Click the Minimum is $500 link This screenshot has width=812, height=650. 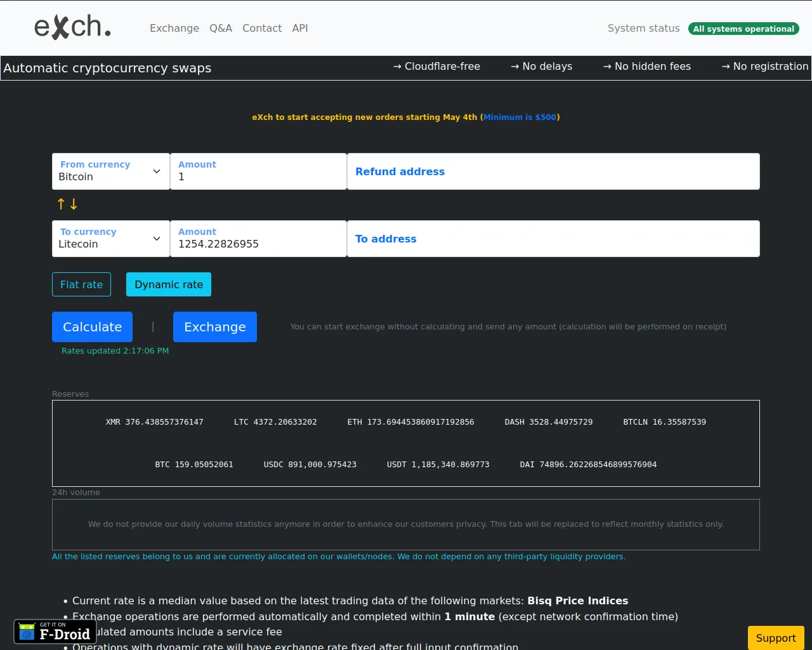(x=520, y=117)
